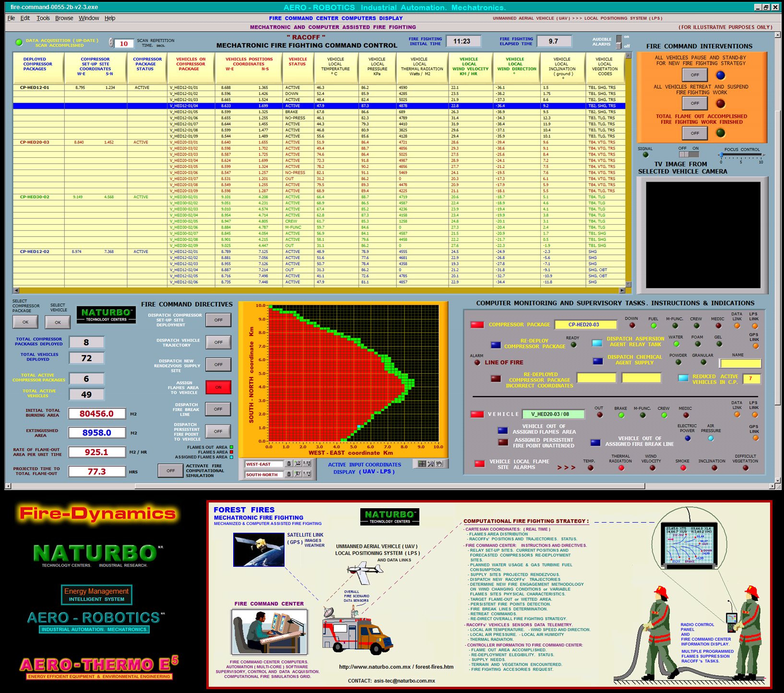784x693 pixels.
Task: Click the asis-tec@naturbo.com.mx contact email
Action: [x=404, y=681]
